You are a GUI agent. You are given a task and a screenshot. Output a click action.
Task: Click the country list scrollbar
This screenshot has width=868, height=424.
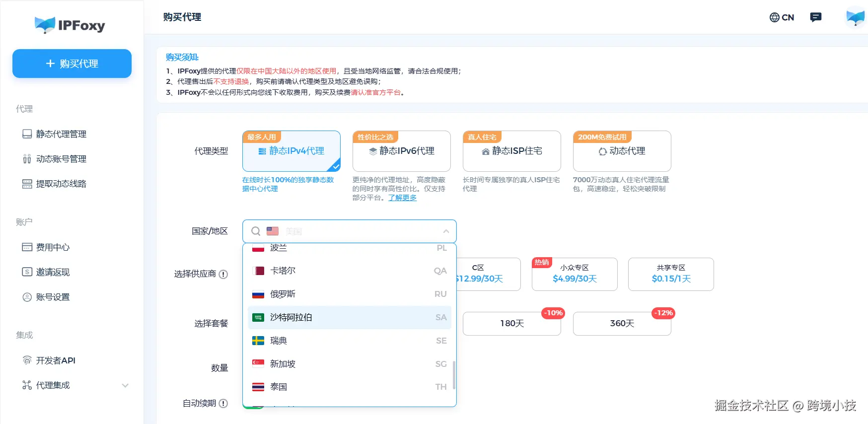454,375
